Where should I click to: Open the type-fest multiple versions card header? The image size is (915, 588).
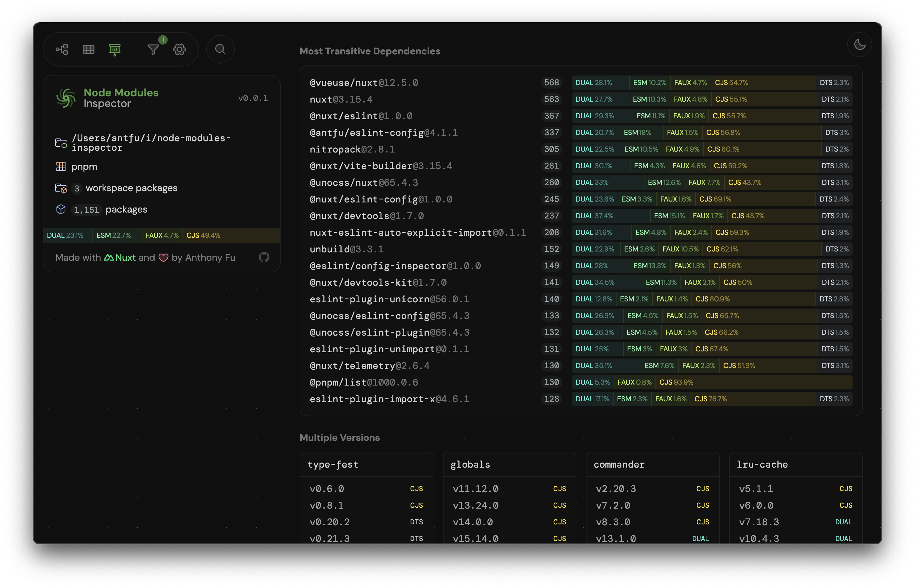(366, 465)
